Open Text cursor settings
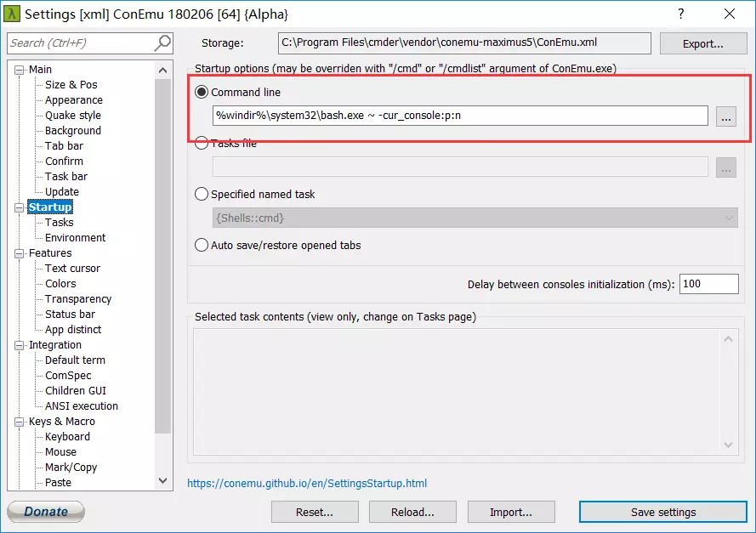The image size is (756, 533). (73, 269)
